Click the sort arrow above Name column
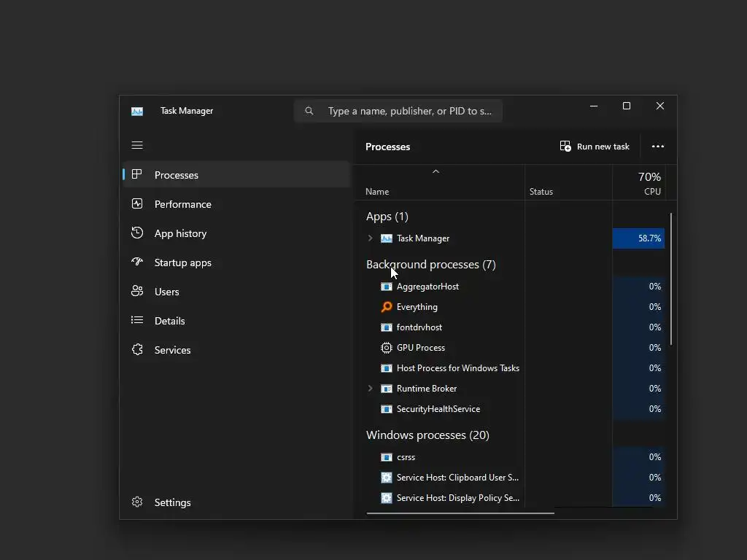 [x=436, y=171]
